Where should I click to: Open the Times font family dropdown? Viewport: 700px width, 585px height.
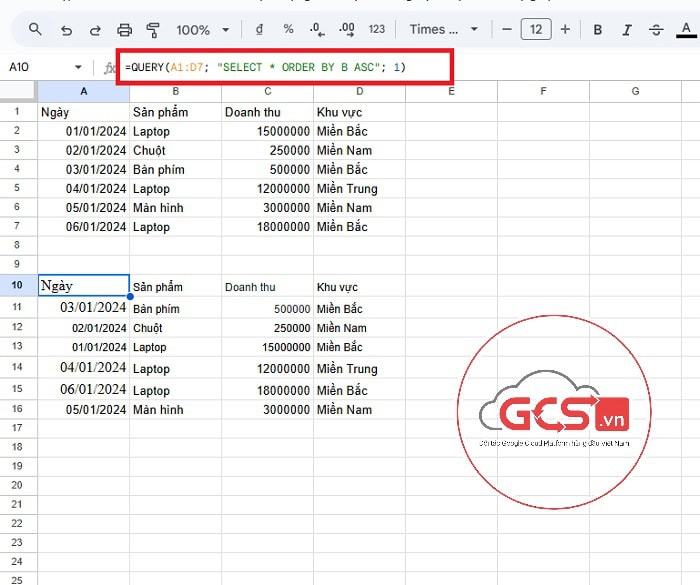[444, 30]
